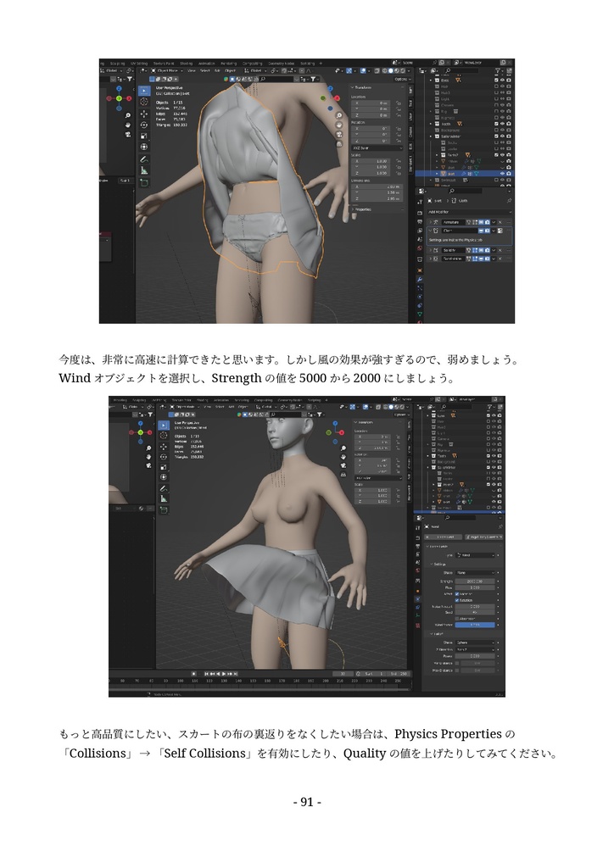Screen dimensions: 614x868
Task: Select the Transform tool in upper Blender screenshot
Action: (144, 147)
